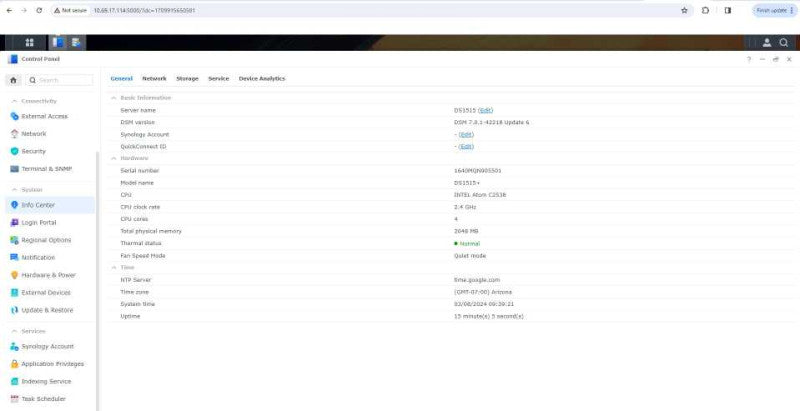
Task: Click the browser address bar URL
Action: coord(144,10)
